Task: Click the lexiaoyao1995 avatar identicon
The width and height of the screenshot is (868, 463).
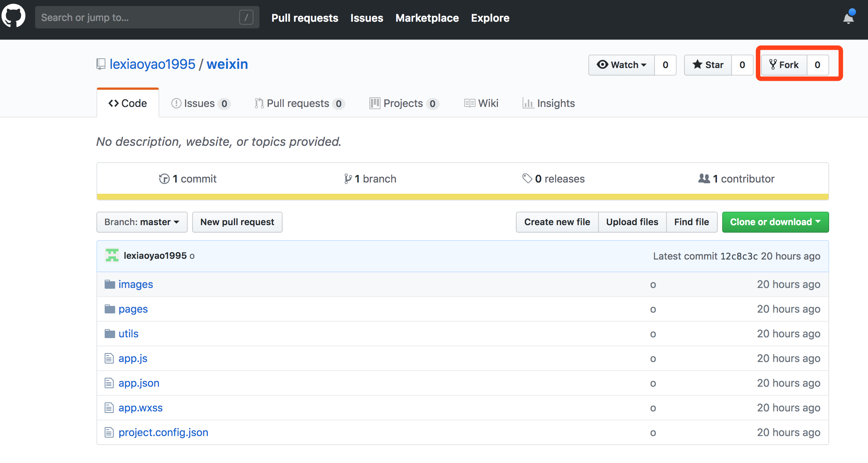Action: (x=112, y=255)
